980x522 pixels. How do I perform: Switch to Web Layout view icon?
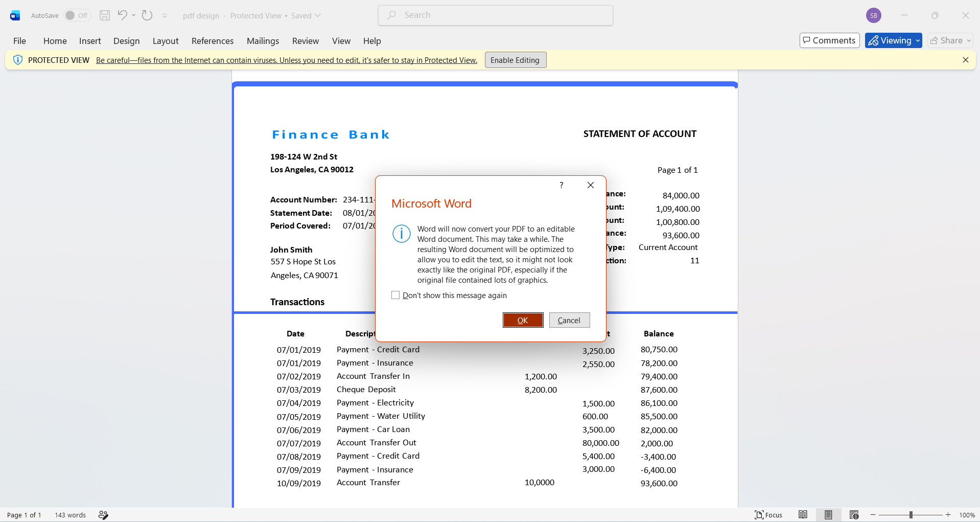854,515
